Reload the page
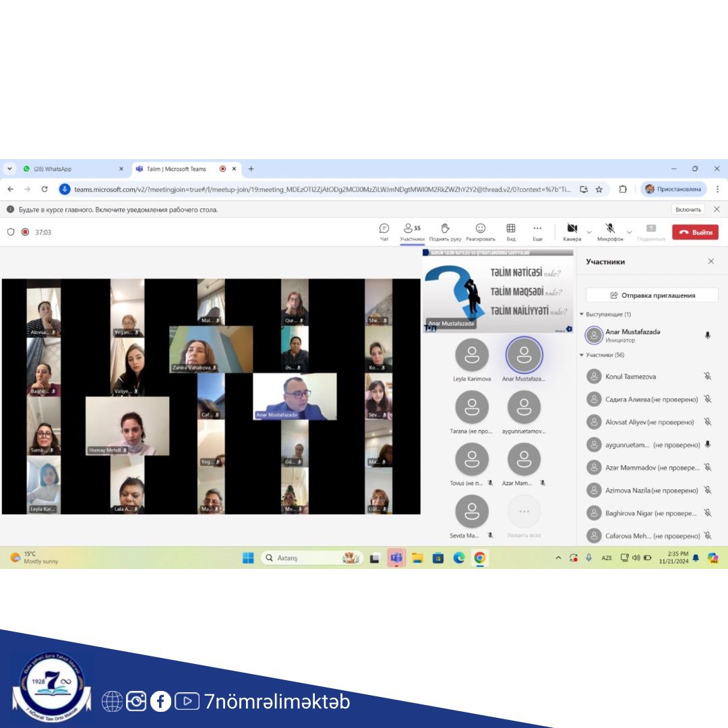728x728 pixels. pos(44,189)
